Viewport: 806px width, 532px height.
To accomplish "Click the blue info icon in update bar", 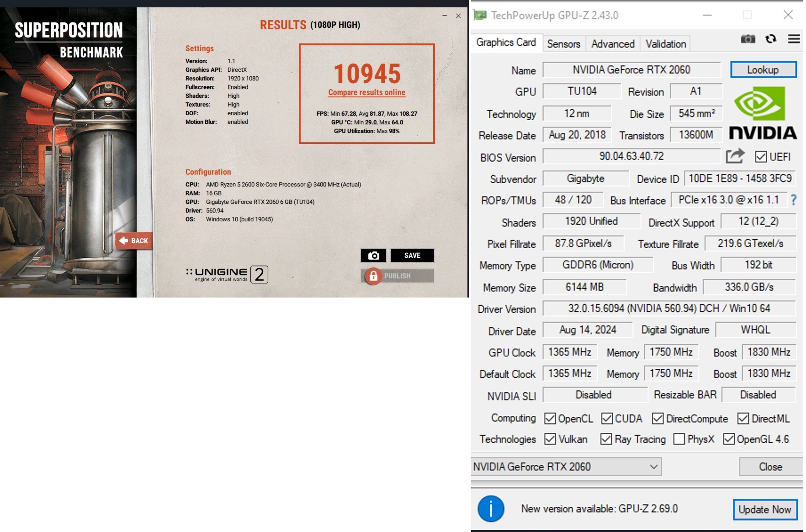I will pyautogui.click(x=491, y=509).
